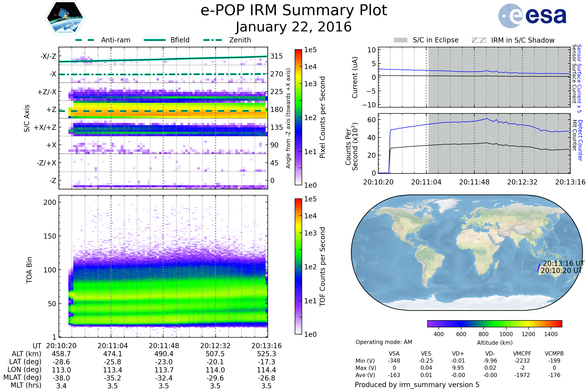Image resolution: width=588 pixels, height=392 pixels.
Task: Click the +Z axis label on skymap
Action: tap(51, 110)
